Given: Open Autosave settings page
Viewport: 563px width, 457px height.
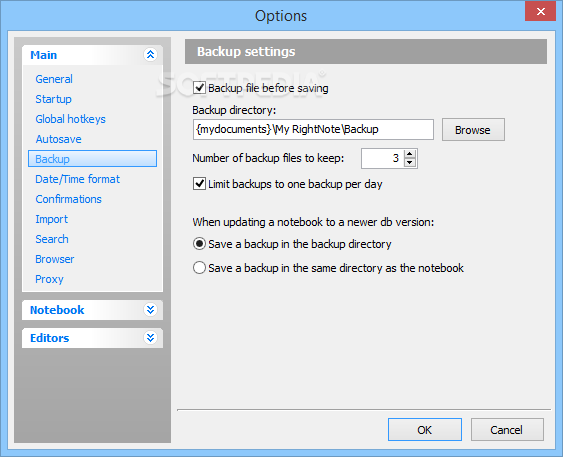Looking at the screenshot, I should [59, 139].
